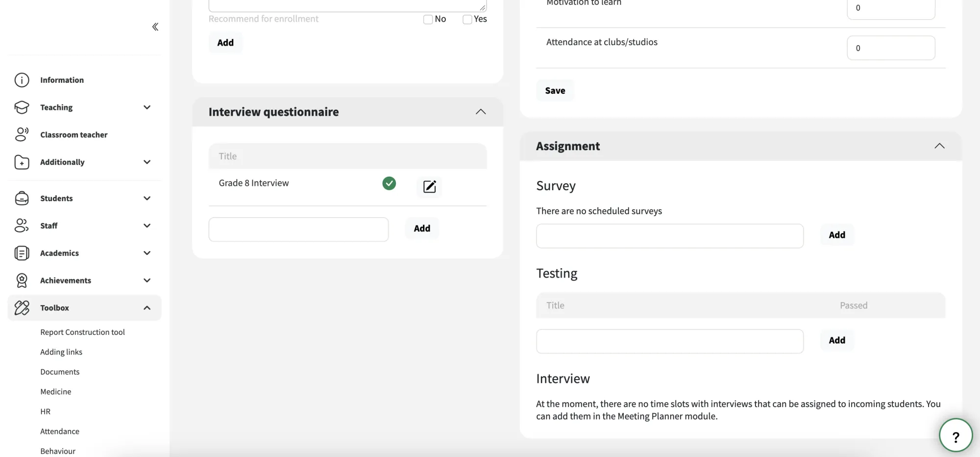Edit Grade 8 Interview with pencil icon
980x457 pixels.
(429, 187)
